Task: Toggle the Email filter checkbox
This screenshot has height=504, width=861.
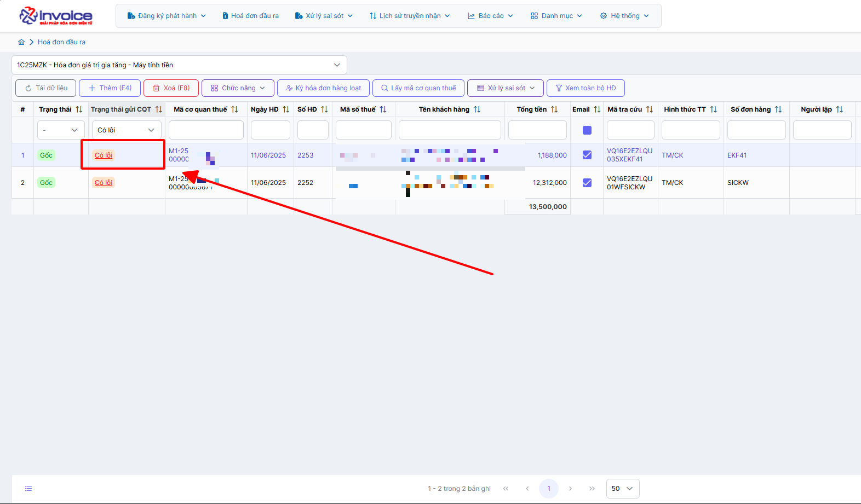Action: (587, 130)
